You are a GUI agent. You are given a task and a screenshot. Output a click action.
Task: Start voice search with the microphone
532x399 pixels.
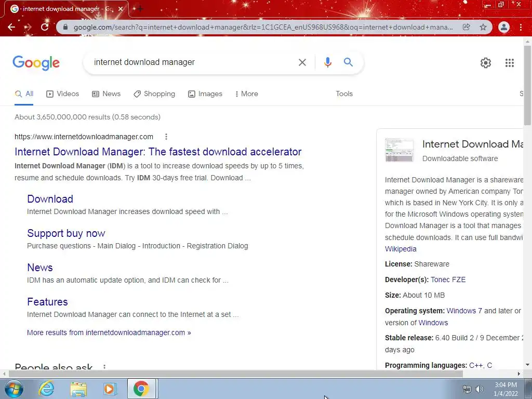point(327,62)
